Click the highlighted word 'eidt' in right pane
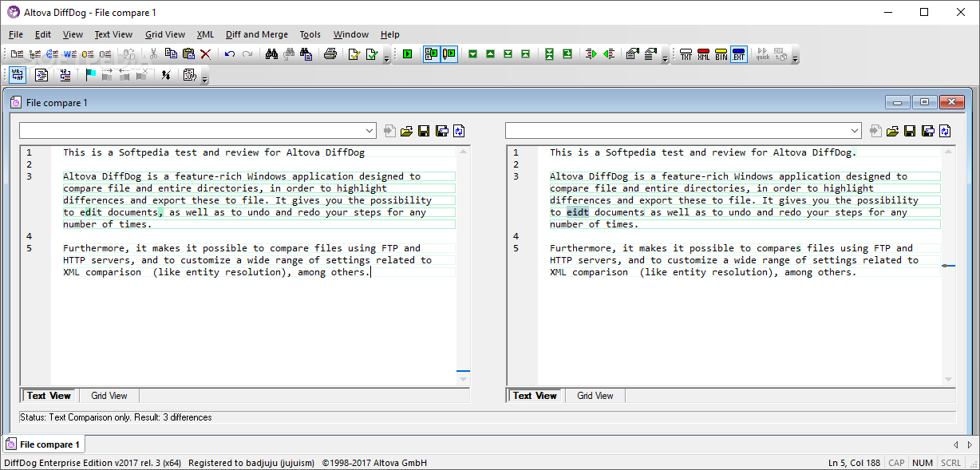Screen dimensions: 980x470 [577, 212]
